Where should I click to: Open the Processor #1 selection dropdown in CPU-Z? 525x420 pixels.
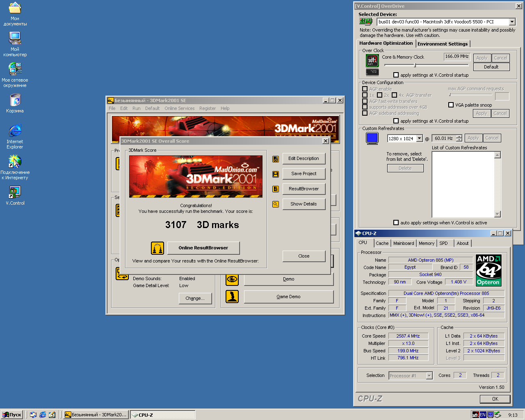coord(429,376)
